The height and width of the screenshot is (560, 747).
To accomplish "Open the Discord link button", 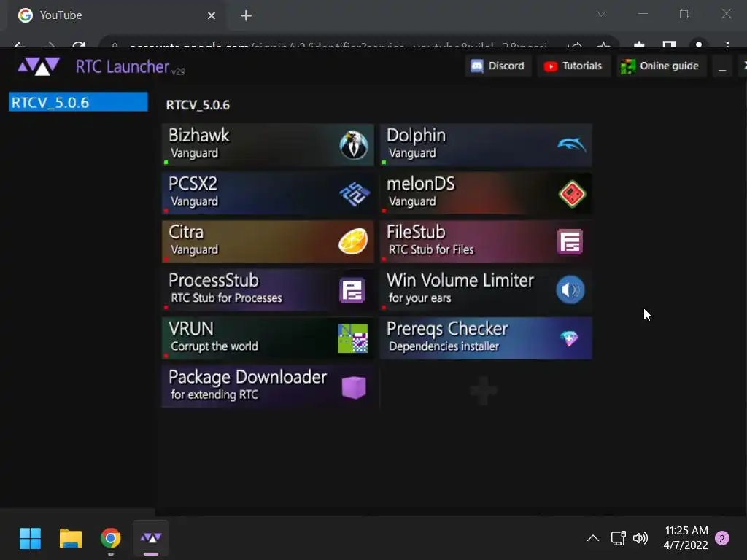I will pos(498,66).
